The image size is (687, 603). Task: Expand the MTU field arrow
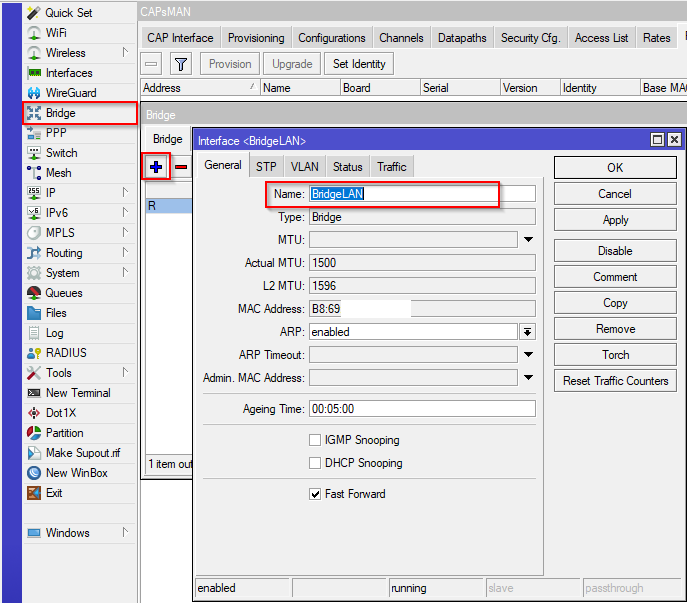click(x=528, y=240)
